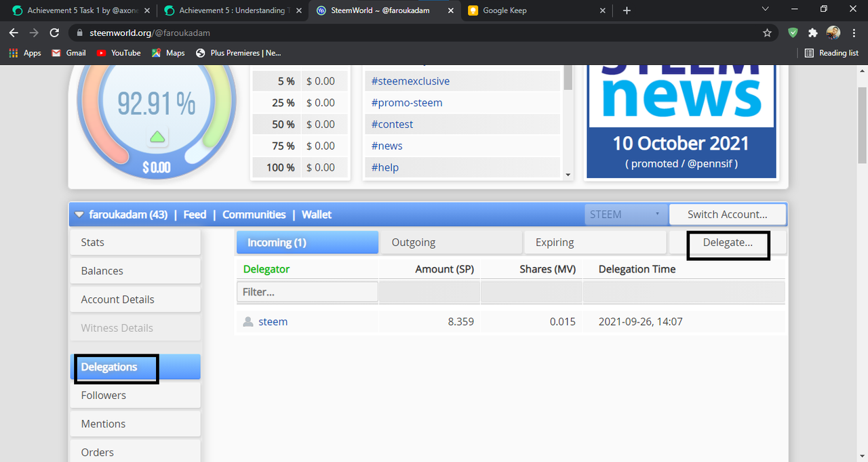Open the Plus Premieres bookmark

(x=238, y=53)
